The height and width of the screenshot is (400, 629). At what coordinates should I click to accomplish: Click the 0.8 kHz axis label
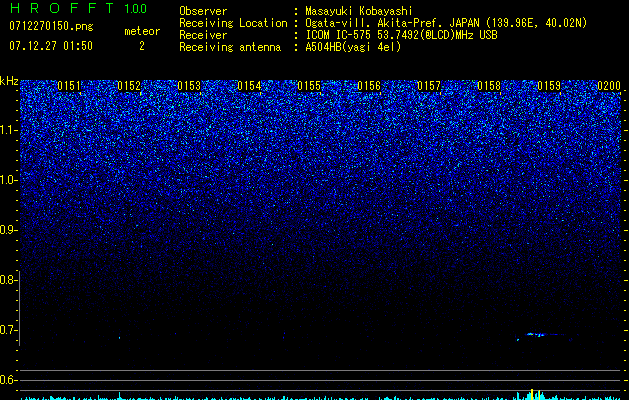point(8,280)
